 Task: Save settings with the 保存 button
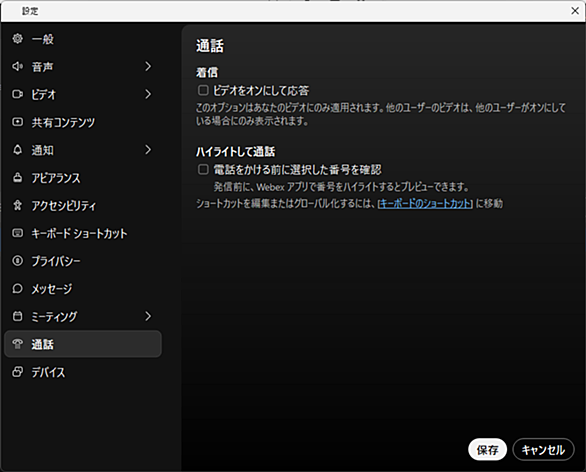click(487, 450)
